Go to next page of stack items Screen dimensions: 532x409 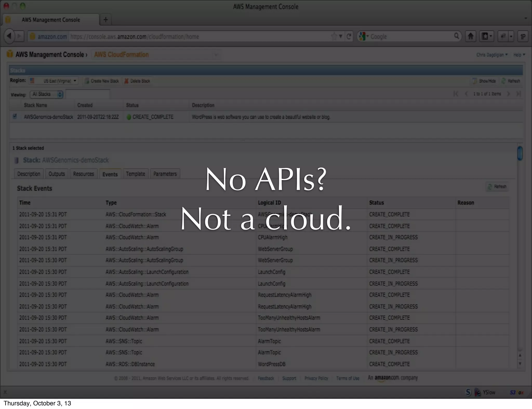coord(509,94)
